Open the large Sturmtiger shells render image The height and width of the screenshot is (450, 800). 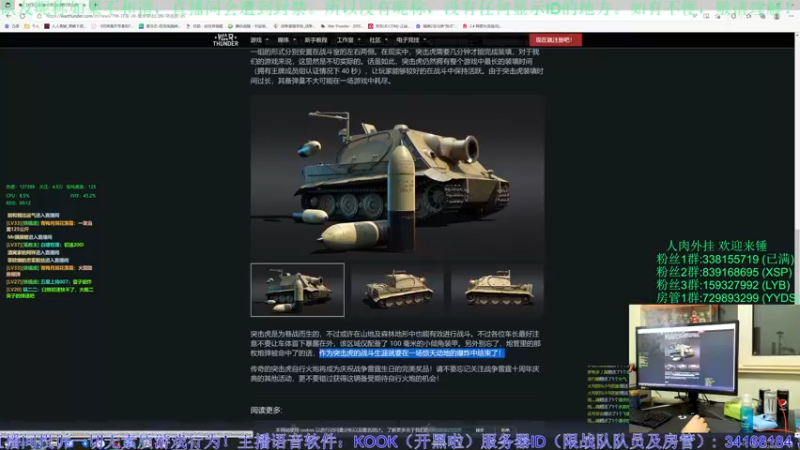[397, 176]
